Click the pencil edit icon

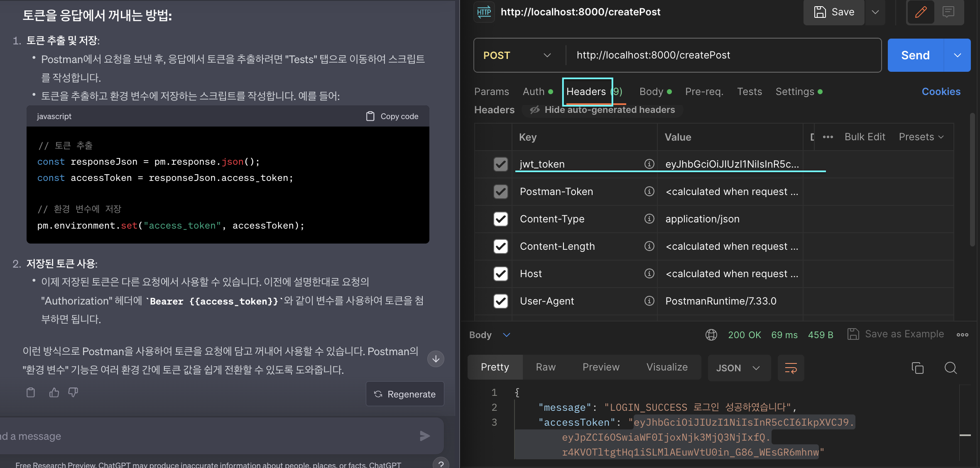pos(921,12)
